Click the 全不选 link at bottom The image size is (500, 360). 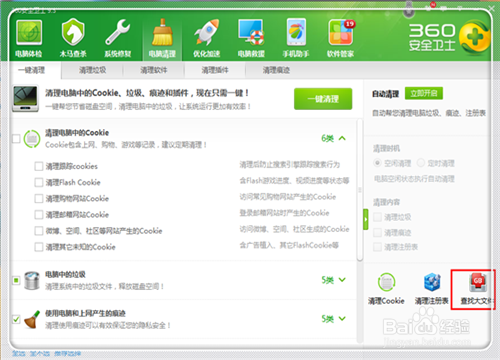tap(40, 353)
